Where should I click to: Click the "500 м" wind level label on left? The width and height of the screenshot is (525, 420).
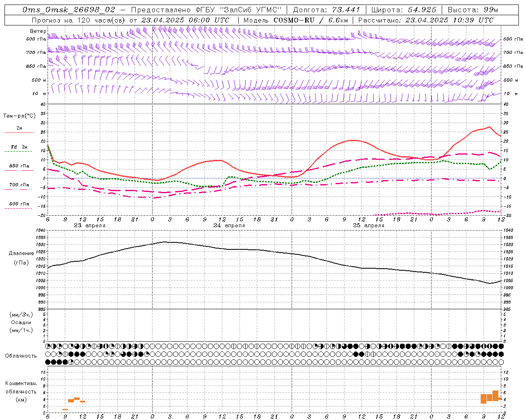(x=39, y=80)
